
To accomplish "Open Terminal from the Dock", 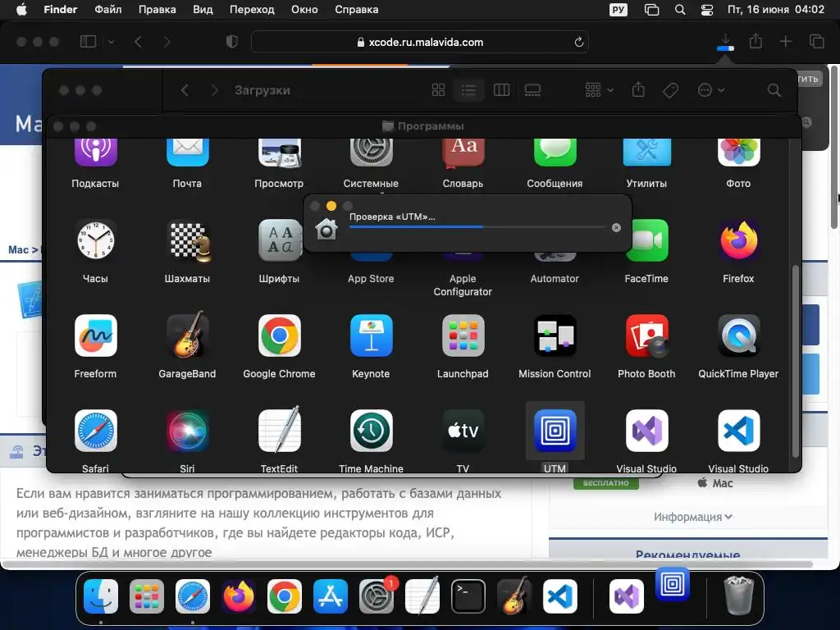I will [x=468, y=596].
